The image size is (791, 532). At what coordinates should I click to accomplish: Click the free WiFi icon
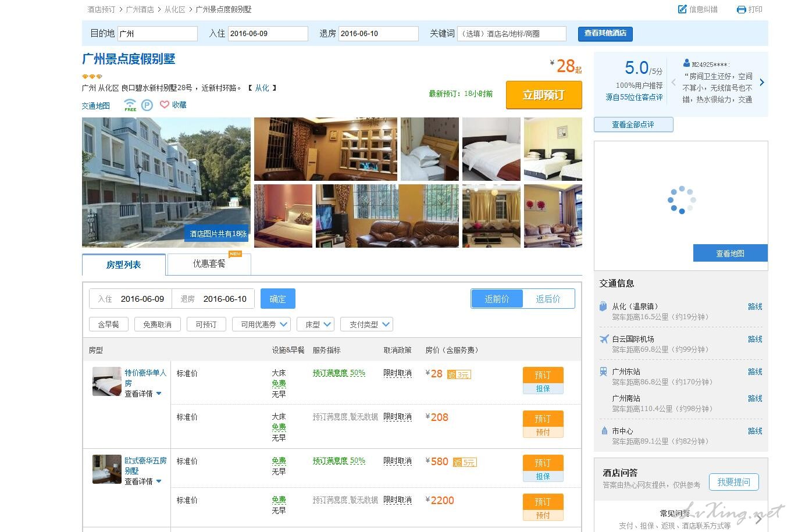pos(130,105)
